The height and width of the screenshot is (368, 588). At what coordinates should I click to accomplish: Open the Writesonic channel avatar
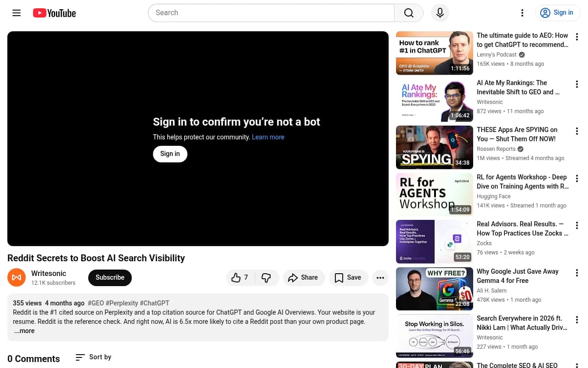click(17, 277)
